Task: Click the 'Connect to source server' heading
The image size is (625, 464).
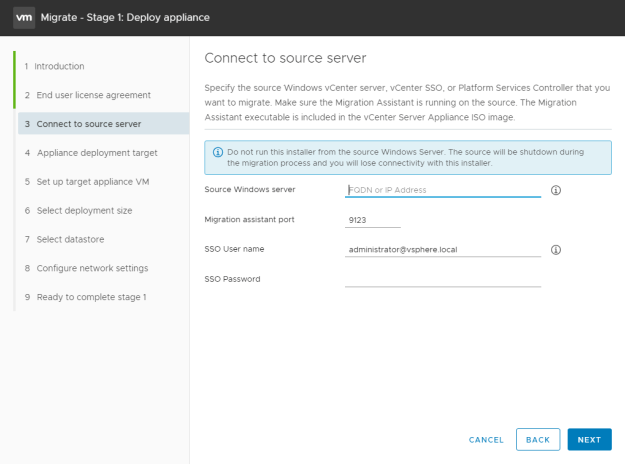Action: pos(285,58)
